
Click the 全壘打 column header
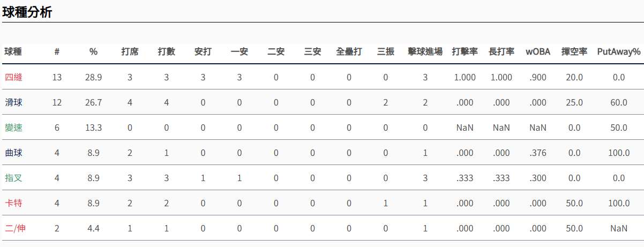pyautogui.click(x=349, y=52)
